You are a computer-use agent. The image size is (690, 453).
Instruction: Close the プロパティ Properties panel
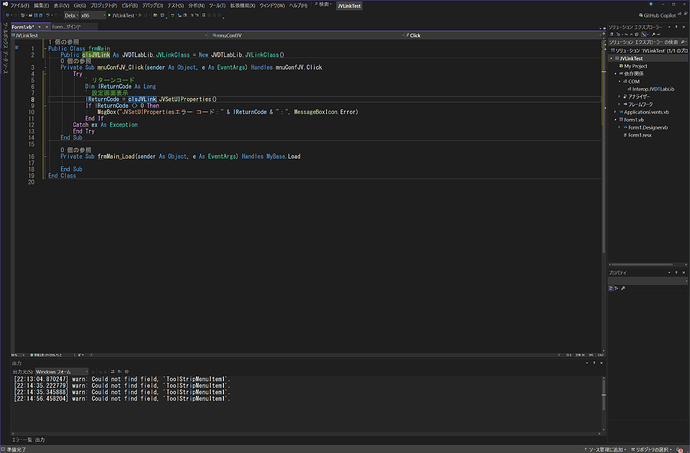click(684, 273)
